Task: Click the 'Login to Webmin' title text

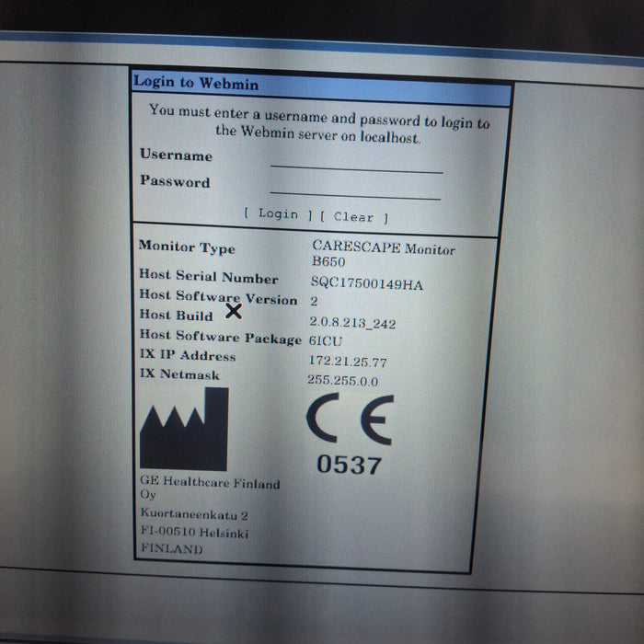Action: (196, 83)
